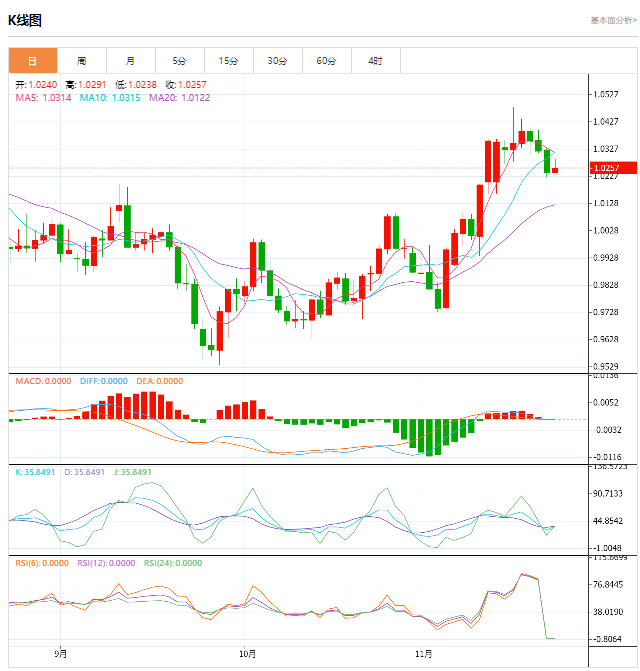
Task: Click the MA20: 1.0122 indicator value
Action: click(x=180, y=98)
